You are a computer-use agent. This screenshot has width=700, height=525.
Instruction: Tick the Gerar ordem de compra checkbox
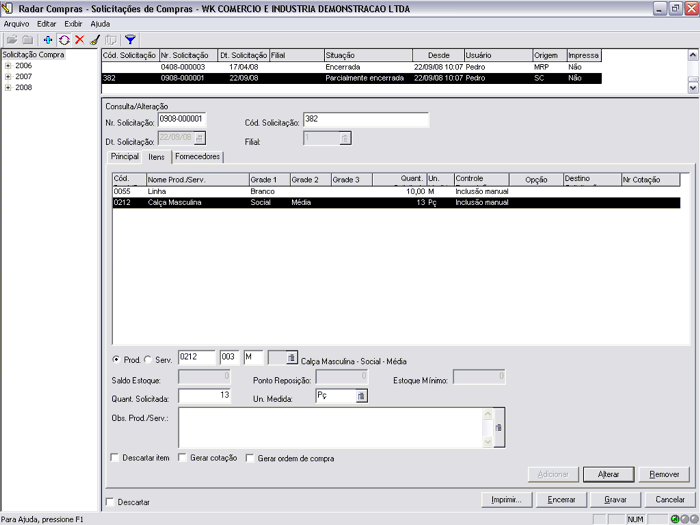(250, 458)
